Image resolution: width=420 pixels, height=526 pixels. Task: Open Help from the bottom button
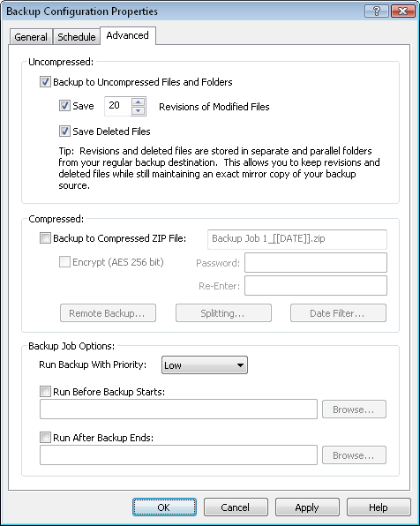coord(379,507)
